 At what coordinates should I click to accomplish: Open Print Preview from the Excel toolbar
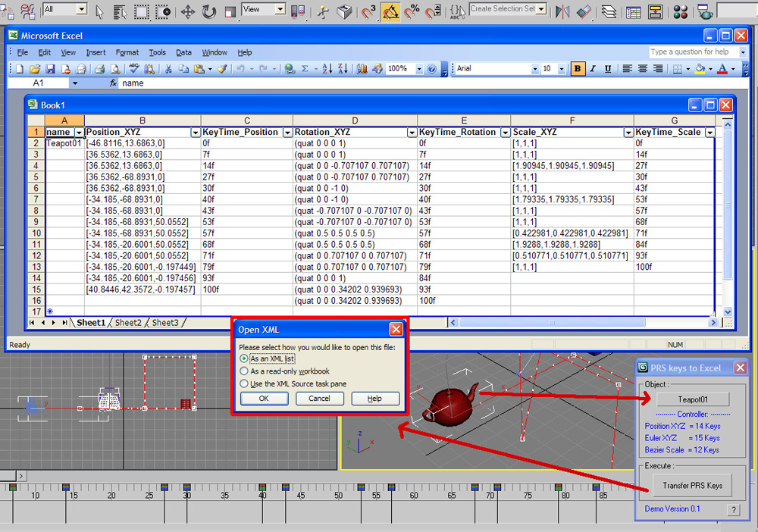coord(115,69)
